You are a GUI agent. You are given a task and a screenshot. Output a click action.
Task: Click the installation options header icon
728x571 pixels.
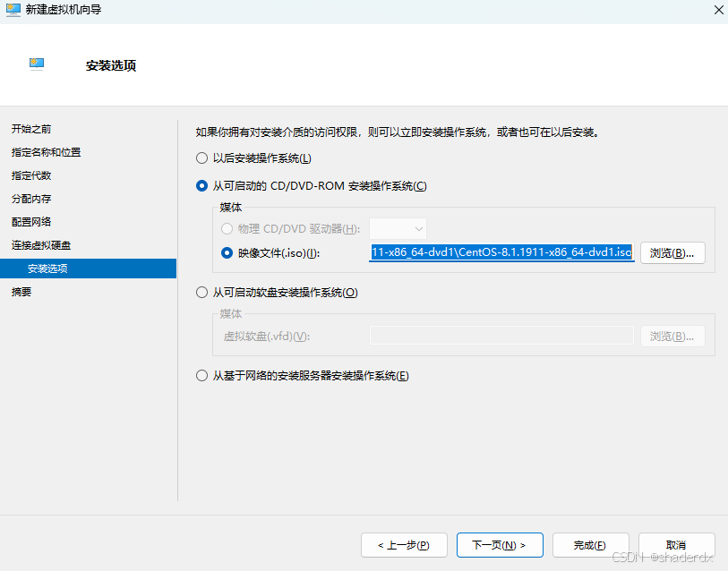[x=37, y=64]
